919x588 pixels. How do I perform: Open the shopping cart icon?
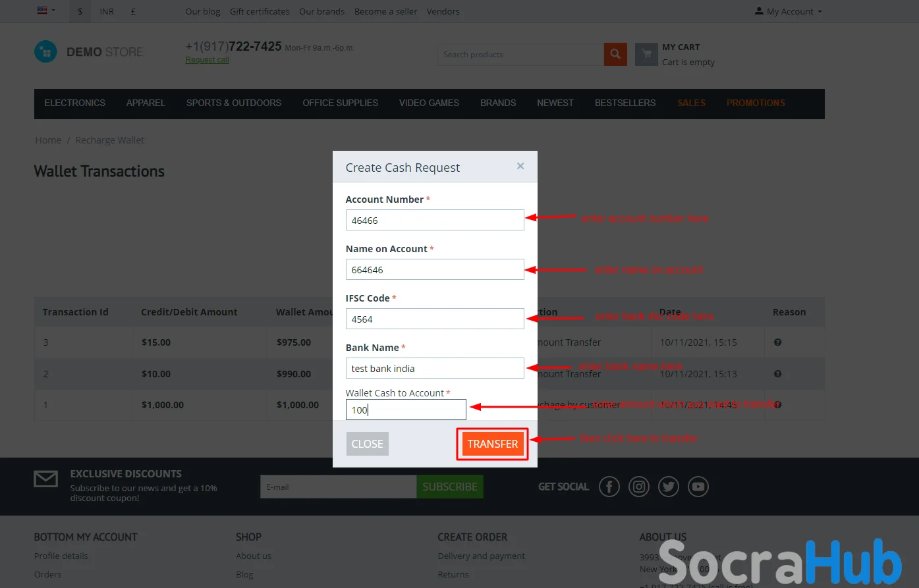click(x=646, y=55)
